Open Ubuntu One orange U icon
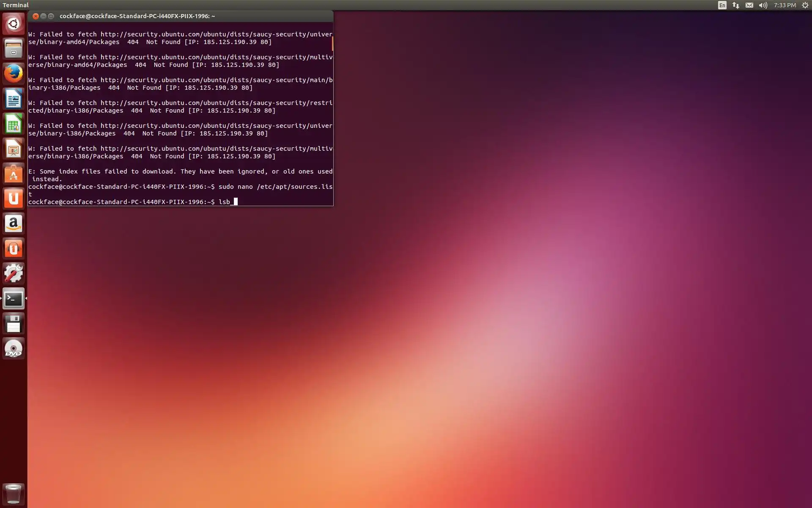 click(x=14, y=199)
